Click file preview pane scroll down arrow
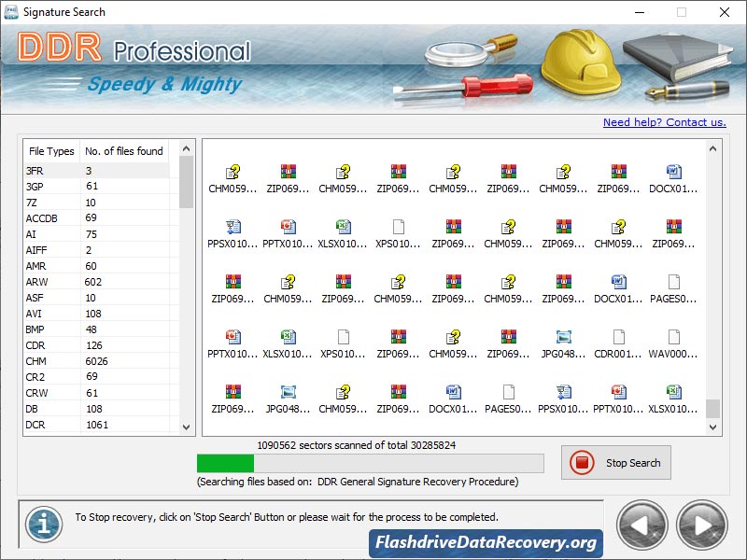Image resolution: width=747 pixels, height=560 pixels. (712, 427)
